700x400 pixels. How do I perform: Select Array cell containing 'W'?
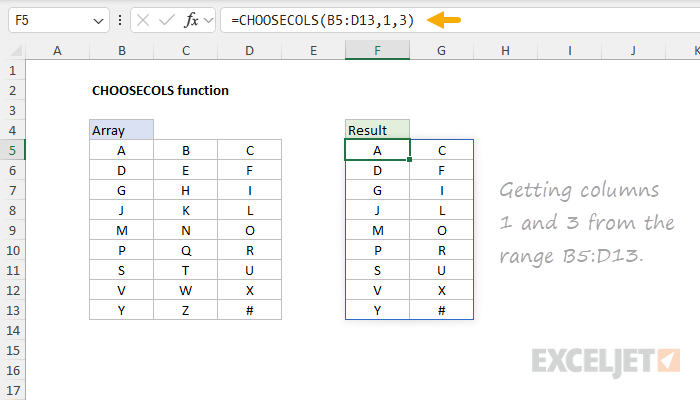click(x=186, y=290)
